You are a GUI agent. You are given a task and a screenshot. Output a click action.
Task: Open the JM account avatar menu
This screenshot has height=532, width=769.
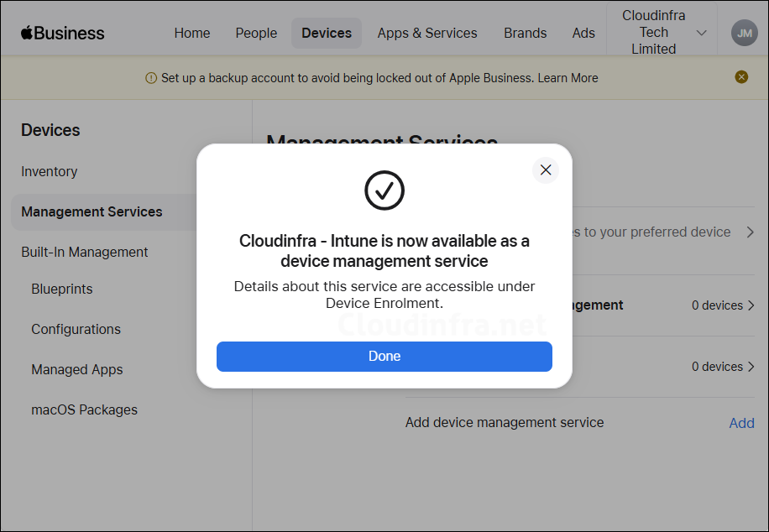745,33
